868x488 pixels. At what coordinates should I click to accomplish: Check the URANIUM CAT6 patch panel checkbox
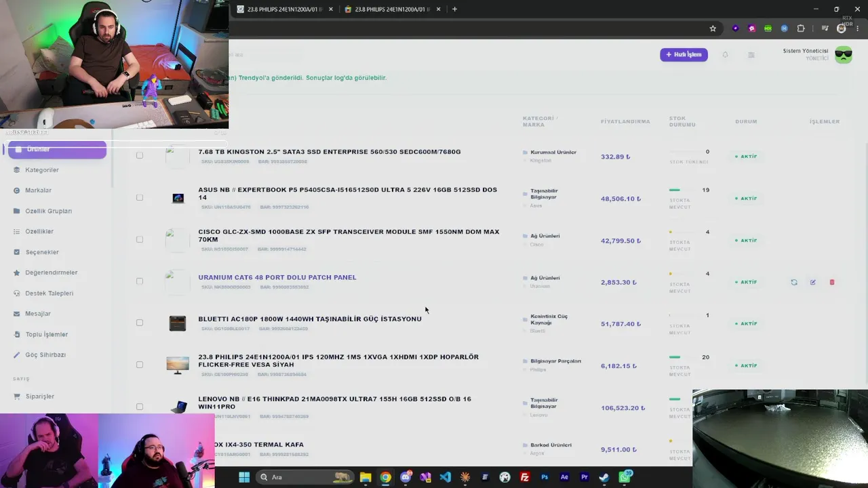(140, 281)
